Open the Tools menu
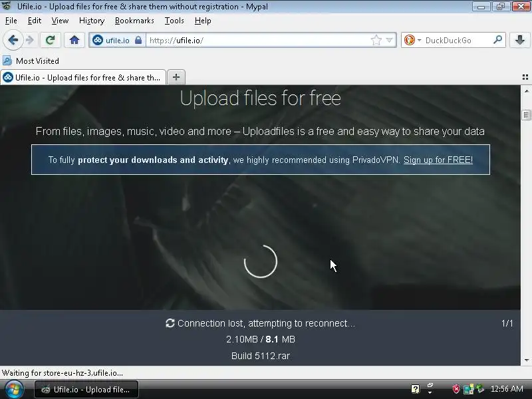This screenshot has width=532, height=399. [x=174, y=21]
